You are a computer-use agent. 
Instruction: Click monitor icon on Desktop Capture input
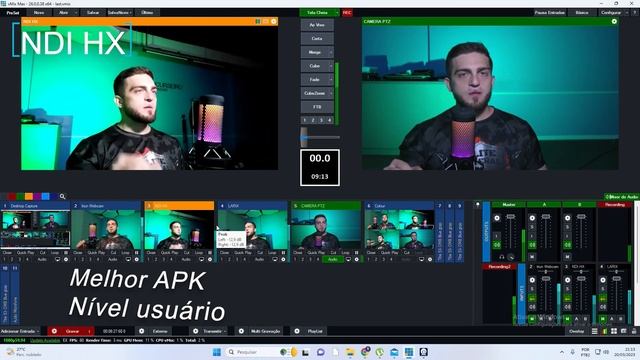58,259
